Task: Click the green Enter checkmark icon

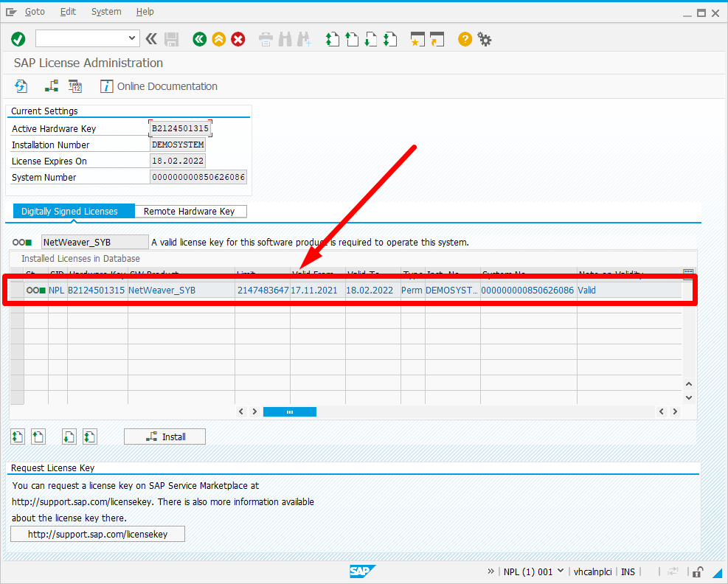Action: 18,39
